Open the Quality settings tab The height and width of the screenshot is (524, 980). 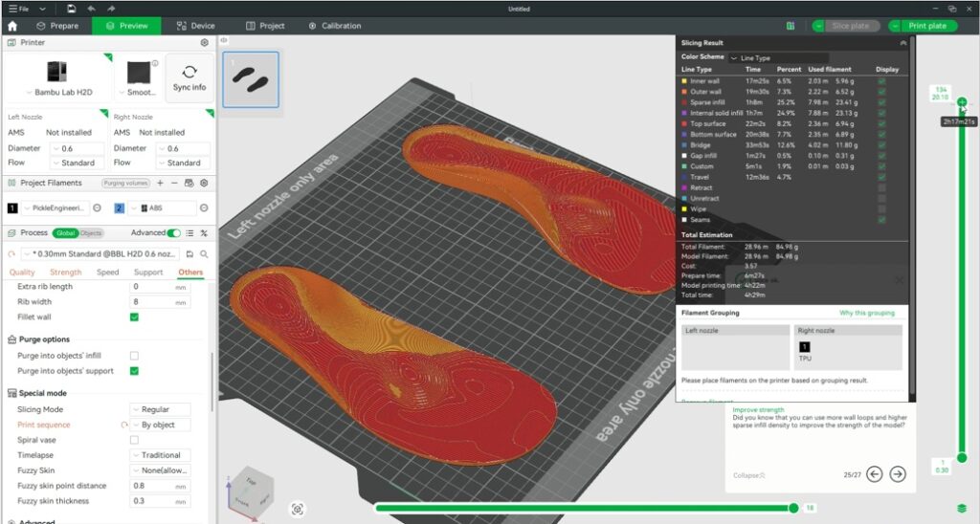(x=22, y=273)
